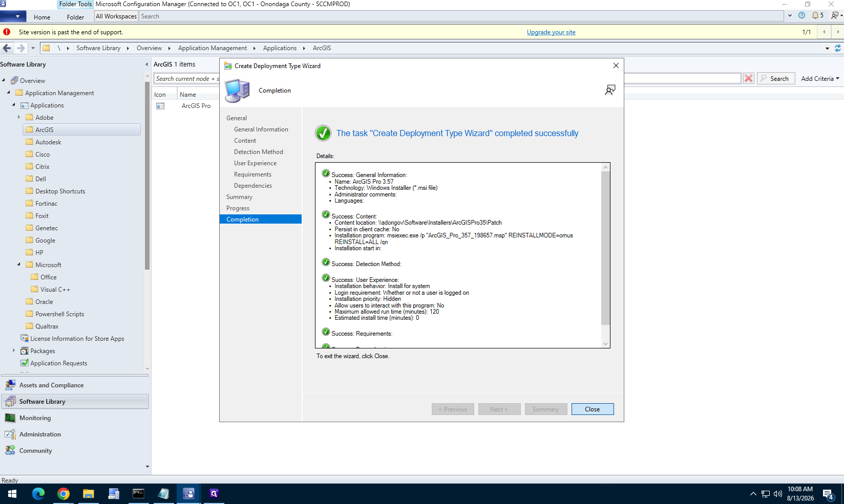Open the Command Prompt taskbar icon

pos(138,494)
